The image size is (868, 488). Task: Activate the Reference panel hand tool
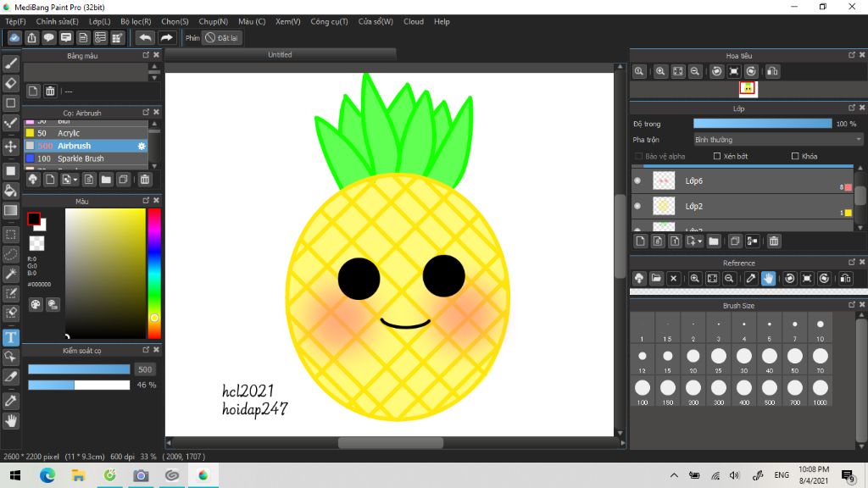768,278
